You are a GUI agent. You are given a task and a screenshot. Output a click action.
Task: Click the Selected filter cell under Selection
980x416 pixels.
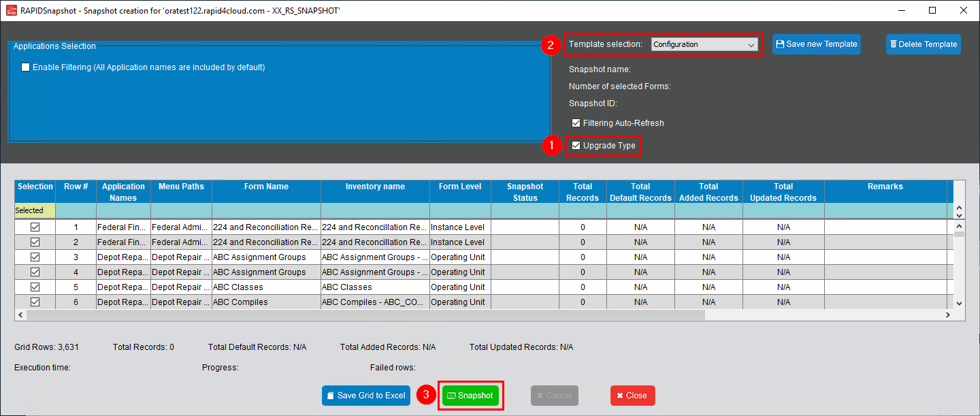(35, 210)
